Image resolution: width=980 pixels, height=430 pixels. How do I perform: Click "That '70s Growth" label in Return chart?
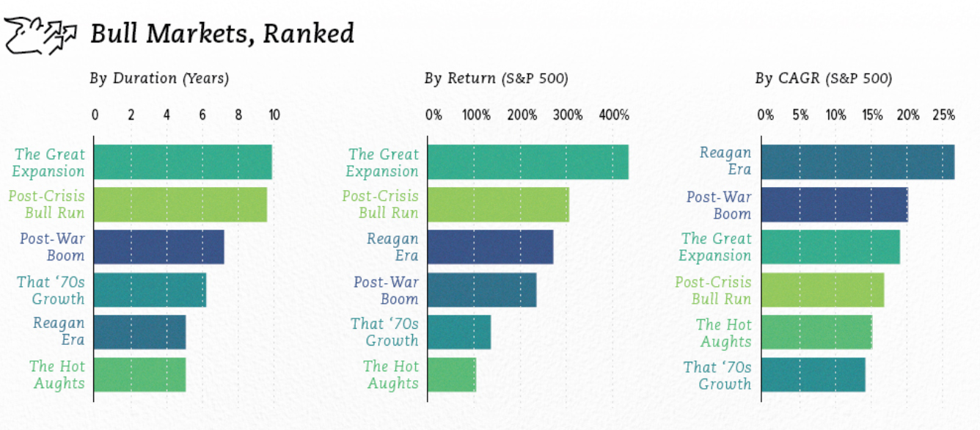[384, 332]
